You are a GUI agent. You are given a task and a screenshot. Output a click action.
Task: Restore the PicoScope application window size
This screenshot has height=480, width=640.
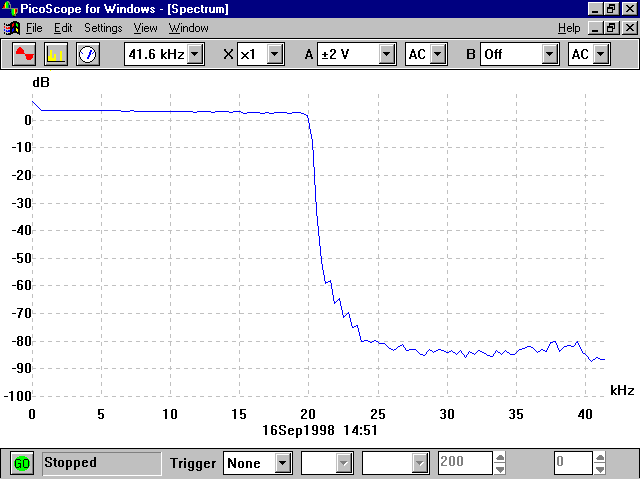click(x=611, y=9)
